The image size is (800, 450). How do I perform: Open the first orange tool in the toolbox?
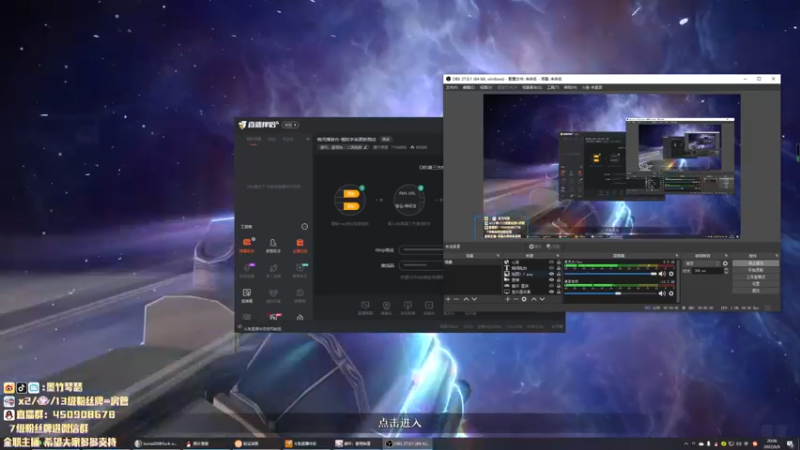(x=246, y=245)
